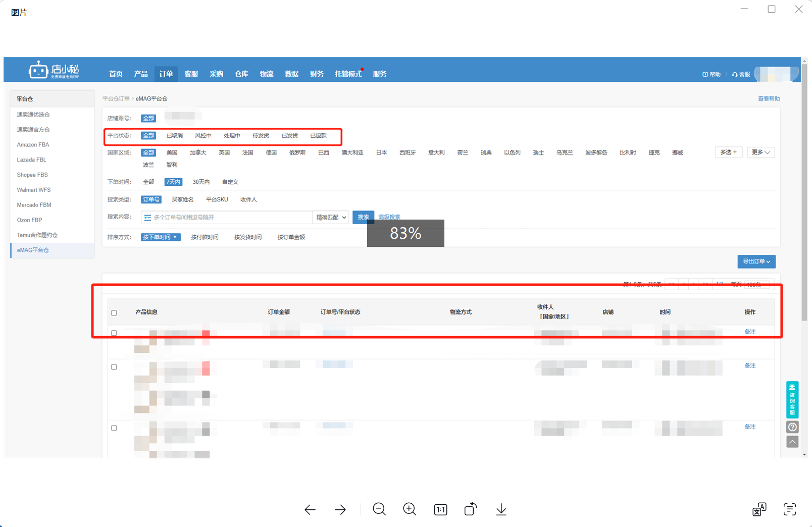
Task: Click the next image arrow icon
Action: (x=340, y=510)
